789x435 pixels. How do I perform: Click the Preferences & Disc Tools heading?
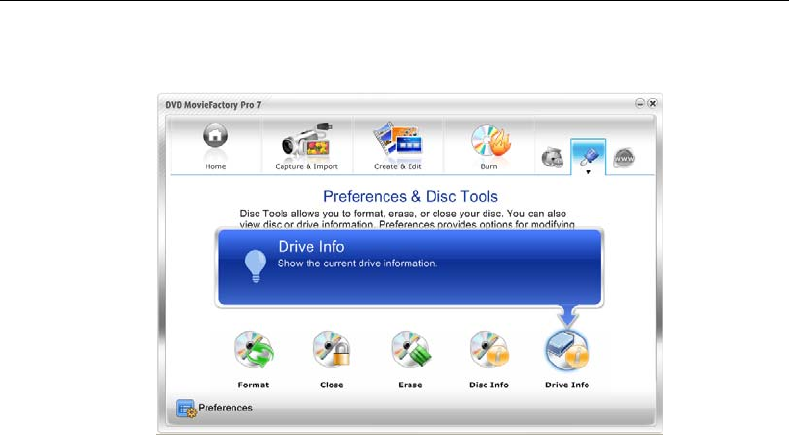[x=410, y=196]
